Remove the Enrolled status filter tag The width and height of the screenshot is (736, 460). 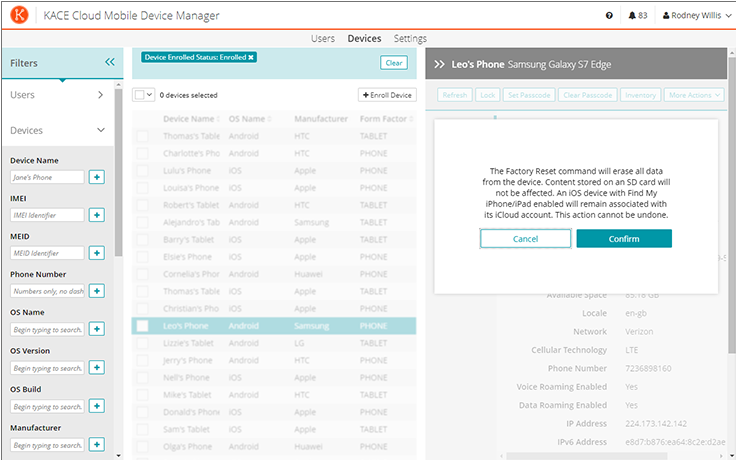(x=251, y=57)
